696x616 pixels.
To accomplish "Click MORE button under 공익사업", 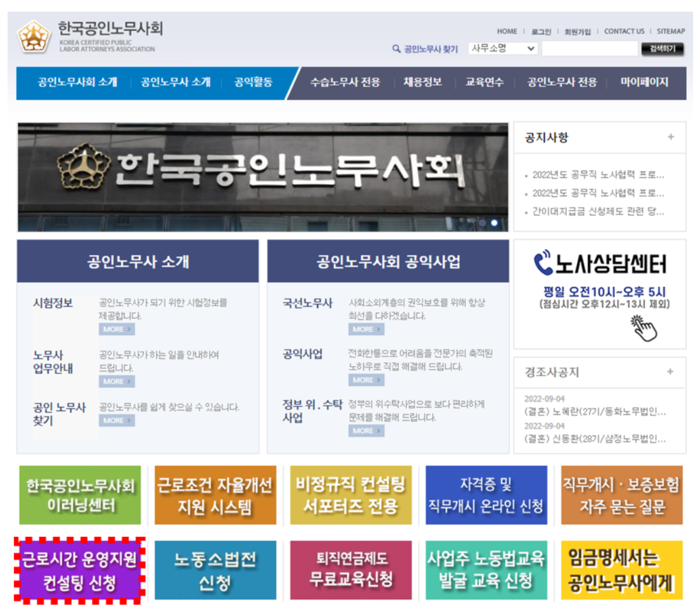I will (x=366, y=380).
